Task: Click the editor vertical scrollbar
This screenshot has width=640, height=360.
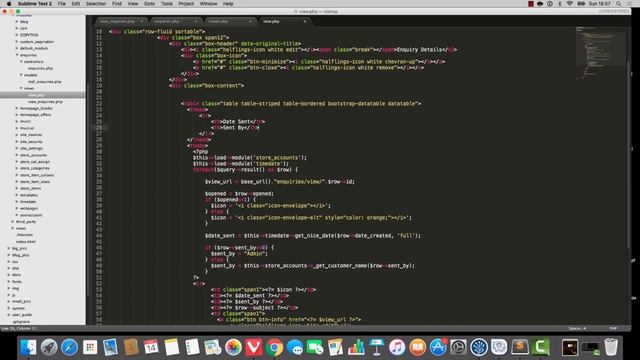Action: [x=629, y=155]
